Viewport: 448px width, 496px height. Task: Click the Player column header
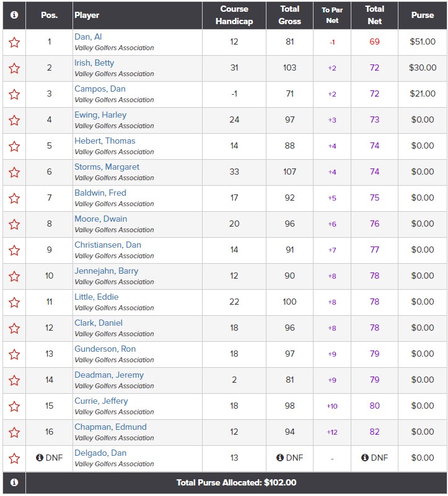[x=87, y=15]
